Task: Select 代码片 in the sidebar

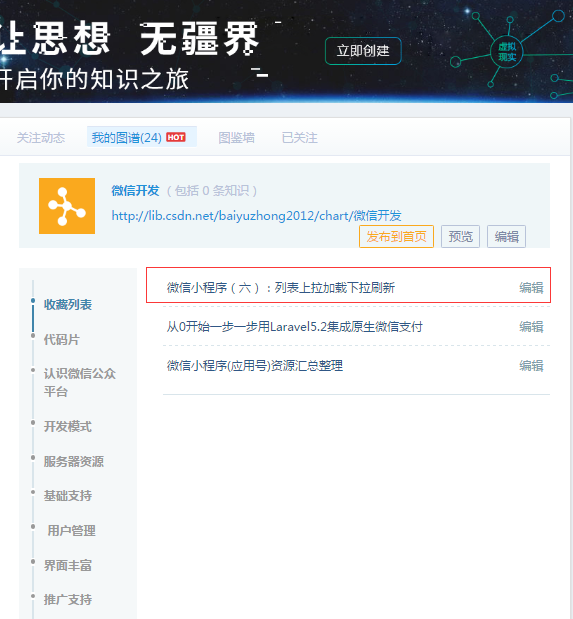Action: click(x=62, y=340)
